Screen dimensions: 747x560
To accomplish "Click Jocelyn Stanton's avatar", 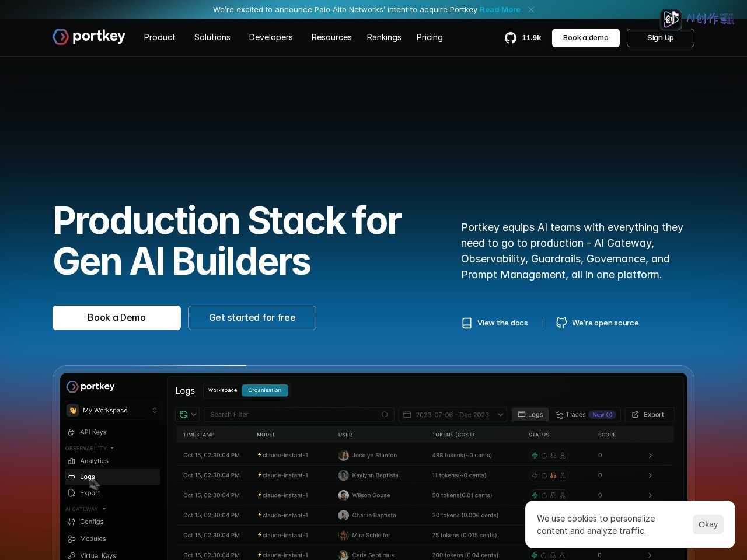I will point(344,456).
